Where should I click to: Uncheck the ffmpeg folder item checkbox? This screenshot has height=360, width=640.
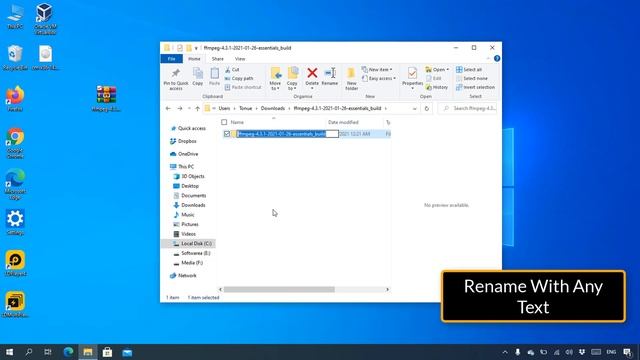click(x=227, y=134)
